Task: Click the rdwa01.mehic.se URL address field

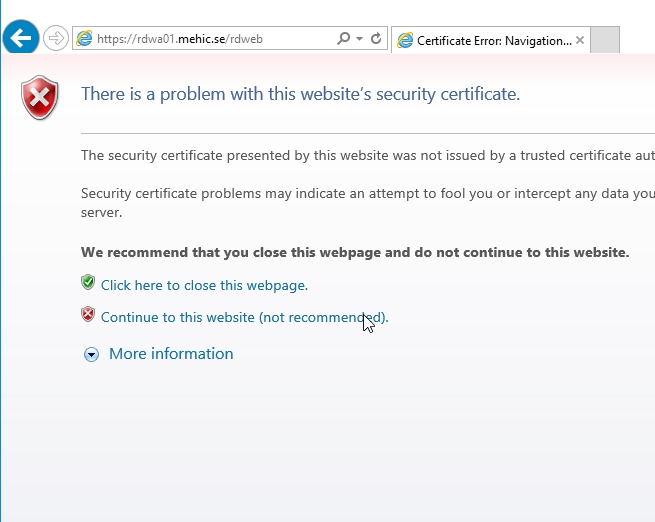Action: [x=210, y=39]
